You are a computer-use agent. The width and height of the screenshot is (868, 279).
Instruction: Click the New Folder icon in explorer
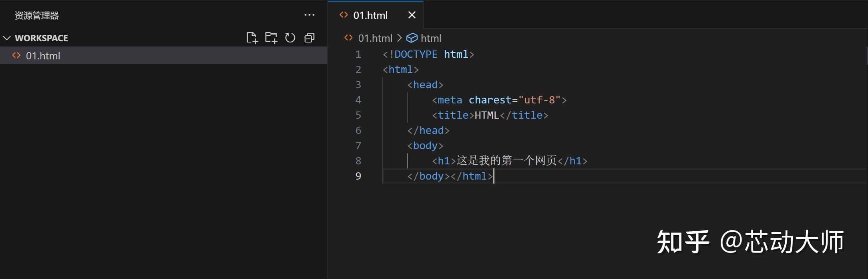271,38
